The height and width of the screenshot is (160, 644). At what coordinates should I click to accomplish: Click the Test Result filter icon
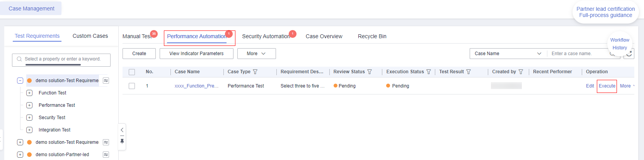coord(469,72)
